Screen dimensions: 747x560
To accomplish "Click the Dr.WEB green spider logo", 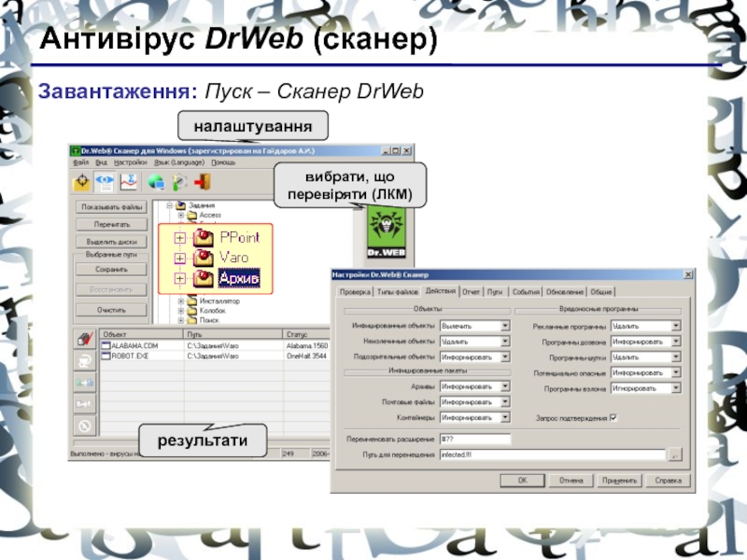I will tap(387, 232).
